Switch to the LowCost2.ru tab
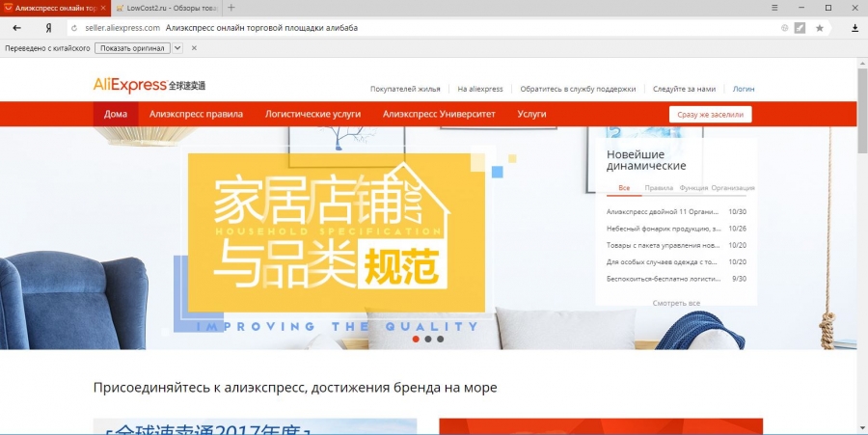This screenshot has width=868, height=435. point(167,8)
